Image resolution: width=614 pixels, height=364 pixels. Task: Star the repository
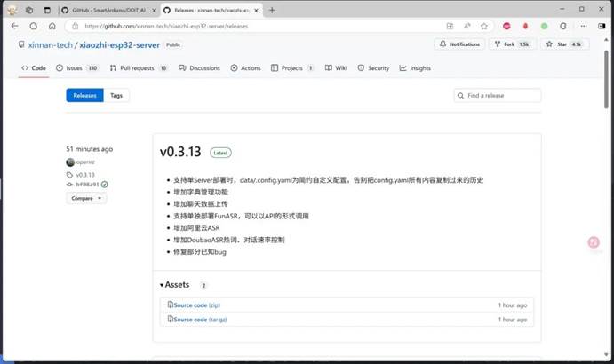(x=564, y=44)
